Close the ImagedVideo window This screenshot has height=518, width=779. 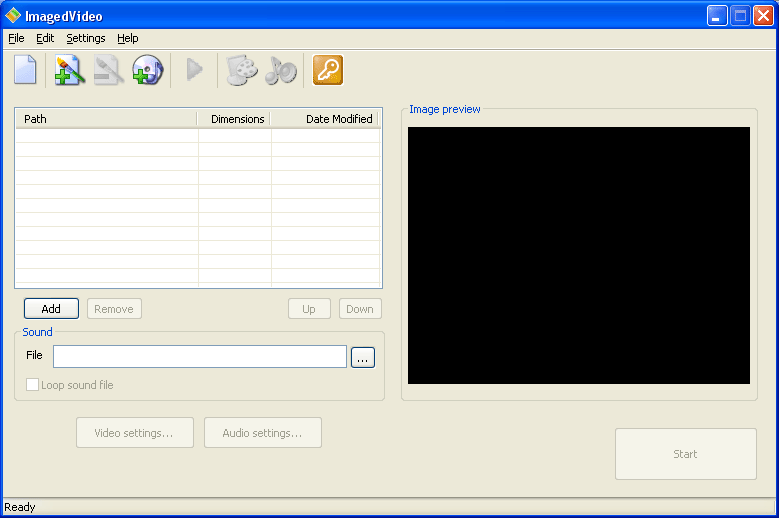[x=763, y=16]
